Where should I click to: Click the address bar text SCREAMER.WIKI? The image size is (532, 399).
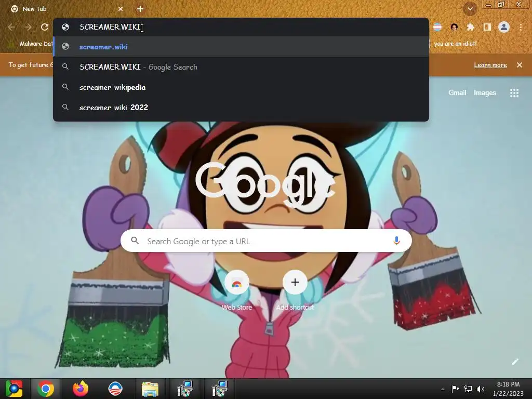point(110,27)
